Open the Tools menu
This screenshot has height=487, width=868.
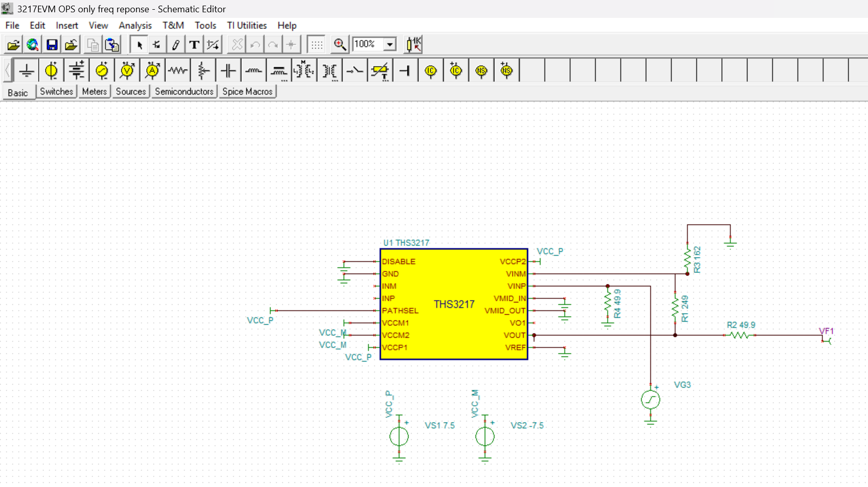(205, 26)
